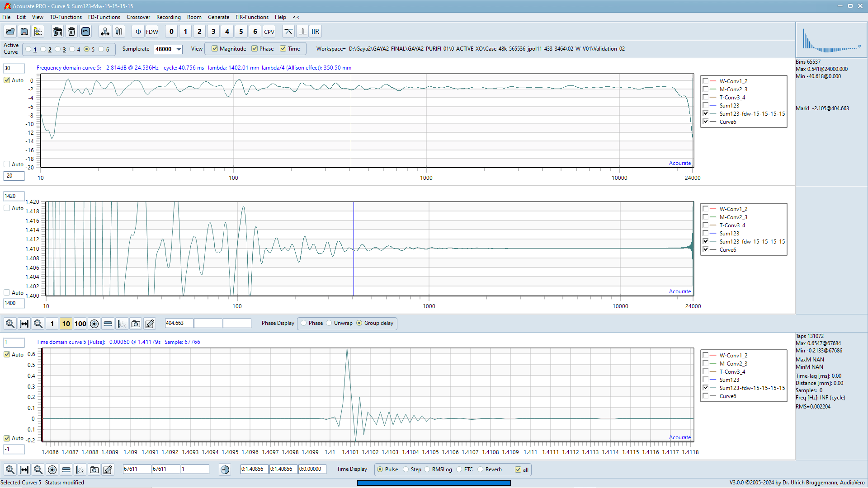Toggle the 'all' checkbox in time display
The height and width of the screenshot is (488, 868).
coord(518,469)
